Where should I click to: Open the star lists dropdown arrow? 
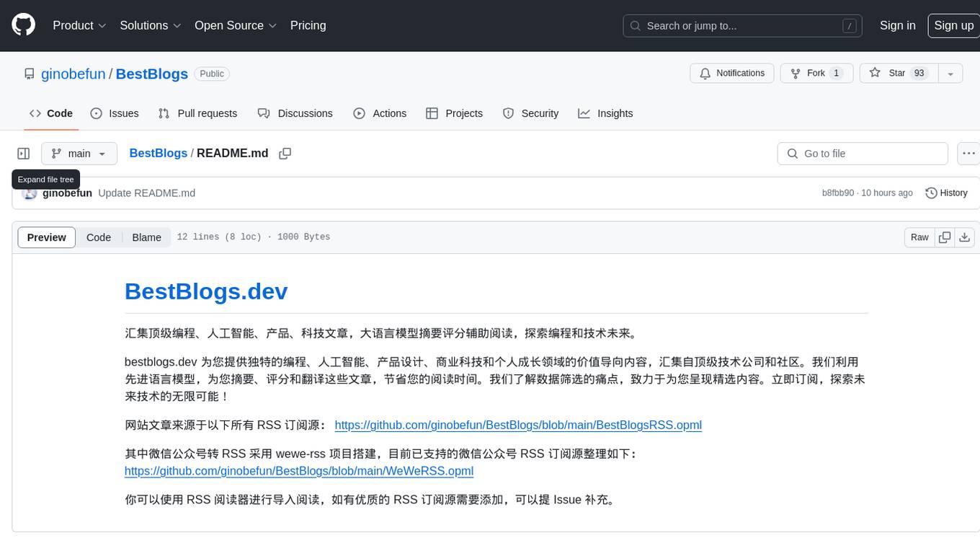coord(950,74)
